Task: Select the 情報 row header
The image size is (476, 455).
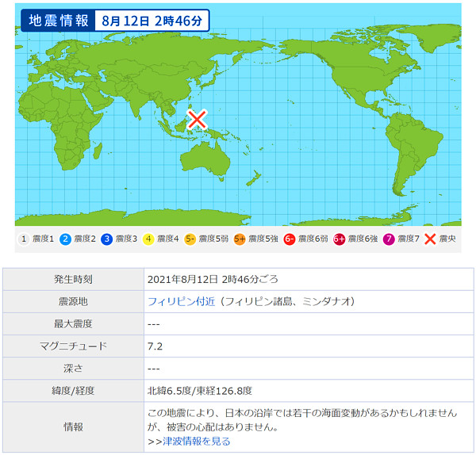Action: coord(73,427)
